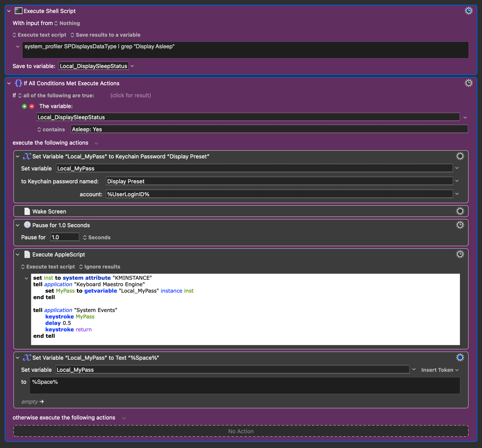Click the Insert Token menu
This screenshot has height=448, width=482.
pos(439,370)
